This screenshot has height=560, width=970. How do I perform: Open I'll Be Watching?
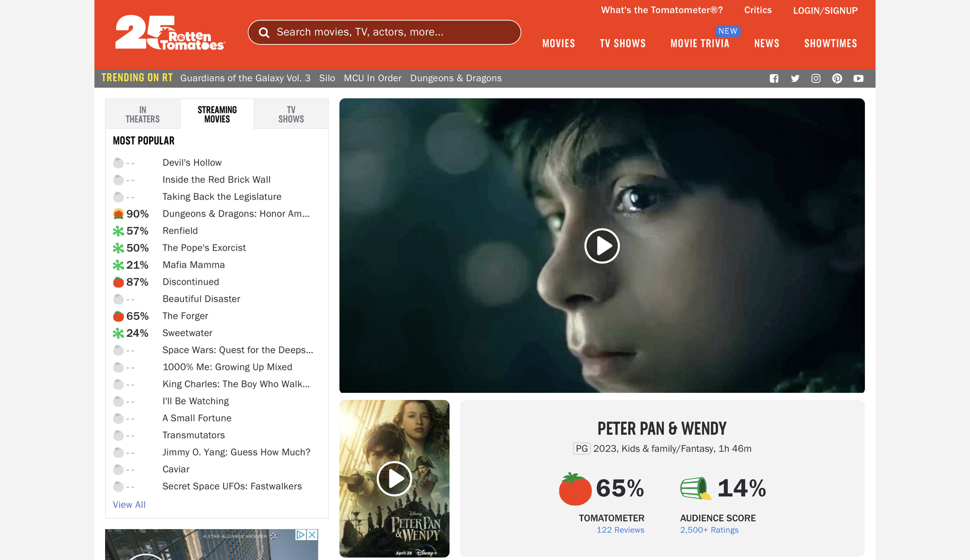point(196,401)
